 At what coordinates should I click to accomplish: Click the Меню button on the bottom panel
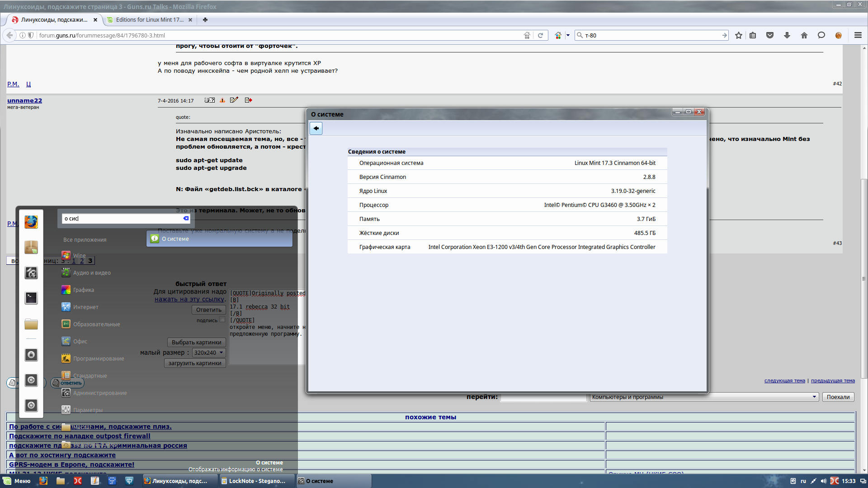17,481
